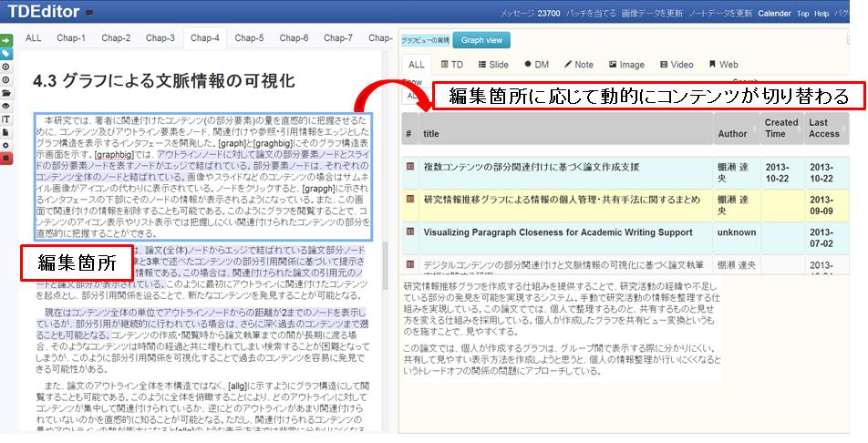The image size is (868, 443).
Task: Open the ALL chapters tab
Action: click(34, 38)
